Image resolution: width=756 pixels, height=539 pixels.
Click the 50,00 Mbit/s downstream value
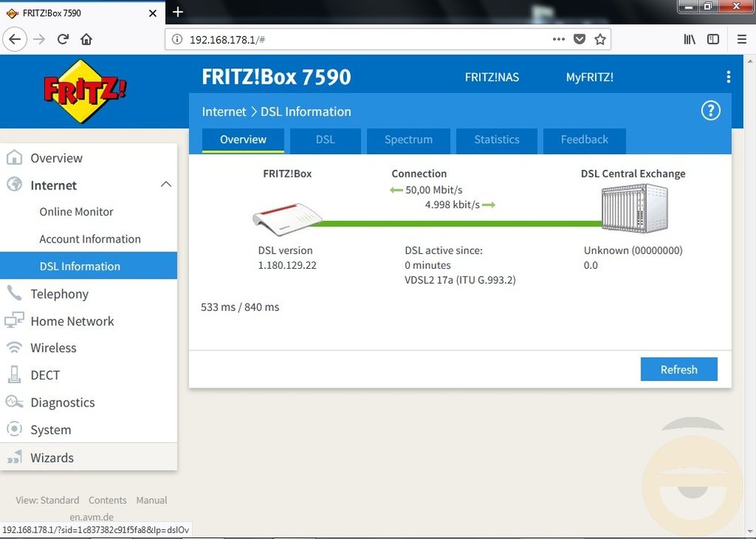click(434, 190)
